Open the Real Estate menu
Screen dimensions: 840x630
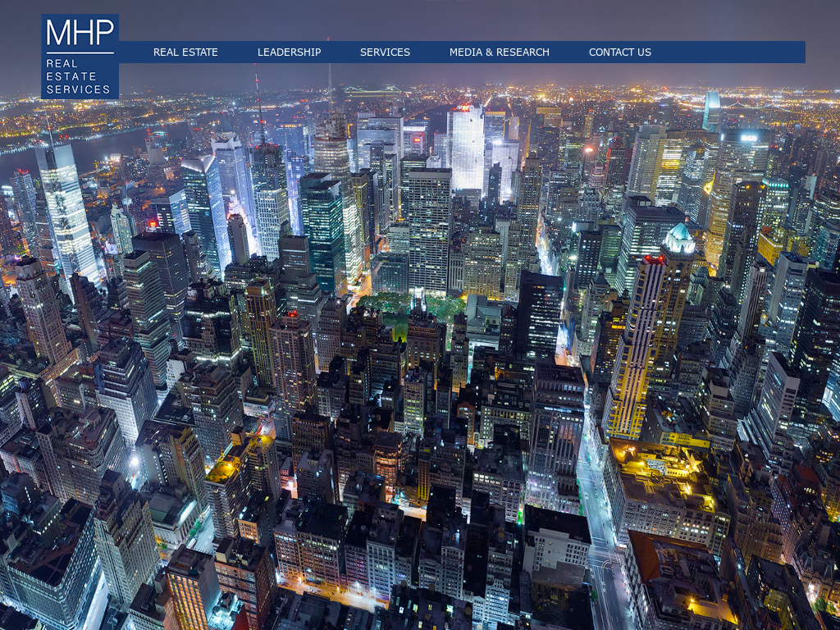click(x=185, y=52)
